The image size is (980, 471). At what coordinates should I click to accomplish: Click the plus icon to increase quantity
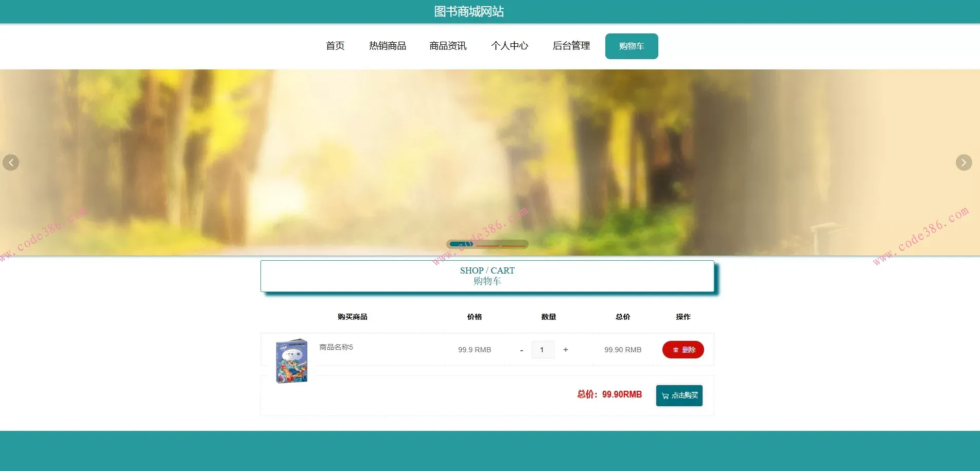565,350
